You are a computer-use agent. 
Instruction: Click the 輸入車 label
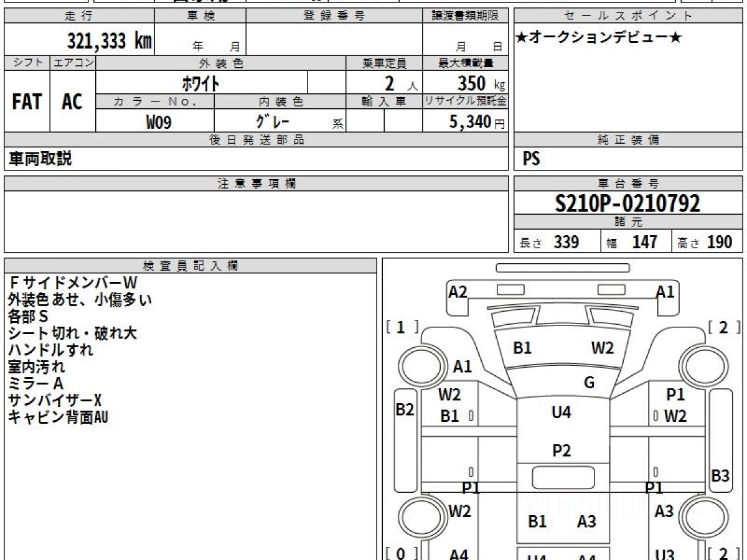tap(384, 101)
